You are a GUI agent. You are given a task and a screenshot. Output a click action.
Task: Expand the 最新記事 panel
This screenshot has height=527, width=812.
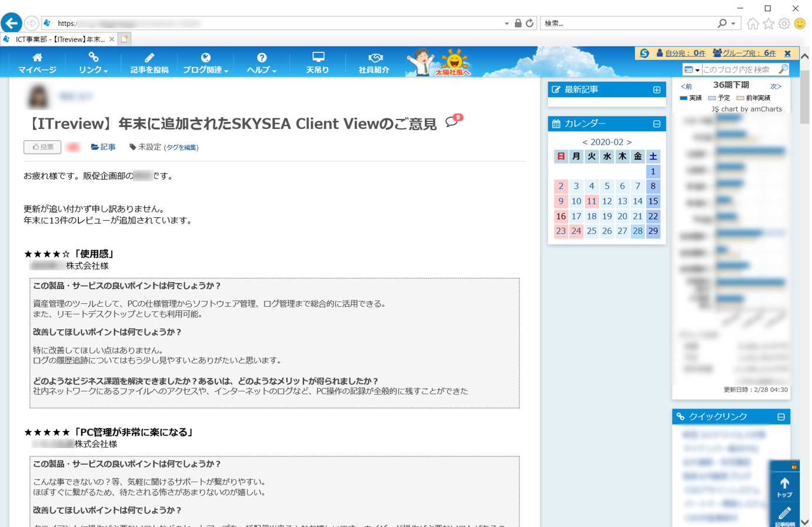[x=657, y=90]
